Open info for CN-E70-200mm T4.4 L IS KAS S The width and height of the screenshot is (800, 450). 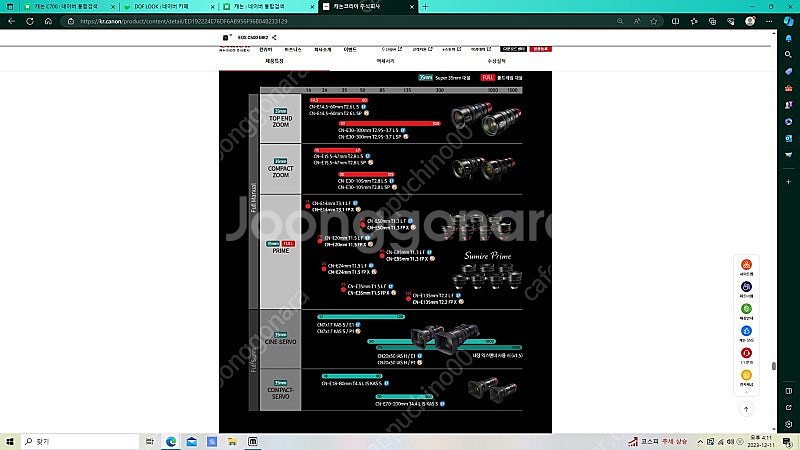pyautogui.click(x=442, y=404)
